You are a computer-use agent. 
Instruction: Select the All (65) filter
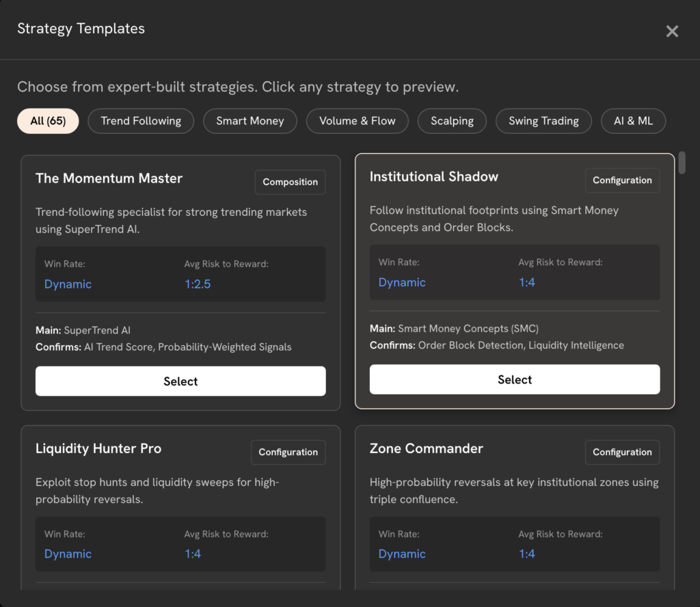click(x=48, y=121)
